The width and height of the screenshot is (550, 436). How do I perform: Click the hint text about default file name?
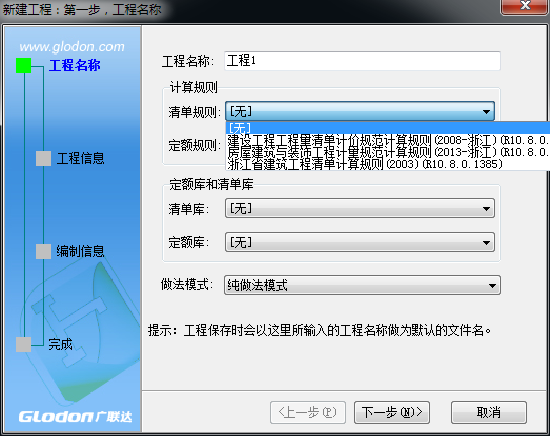(319, 330)
